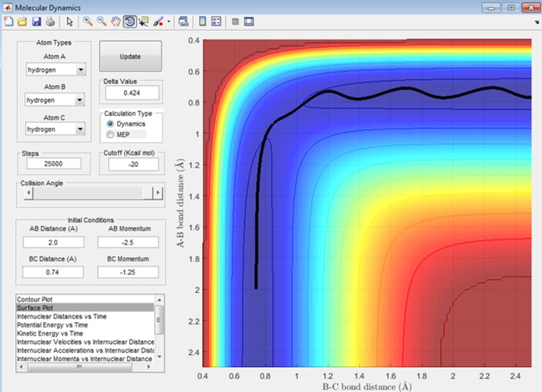Insert a Legend from toolbar
Screen dimensions: 542x392
pos(217,21)
